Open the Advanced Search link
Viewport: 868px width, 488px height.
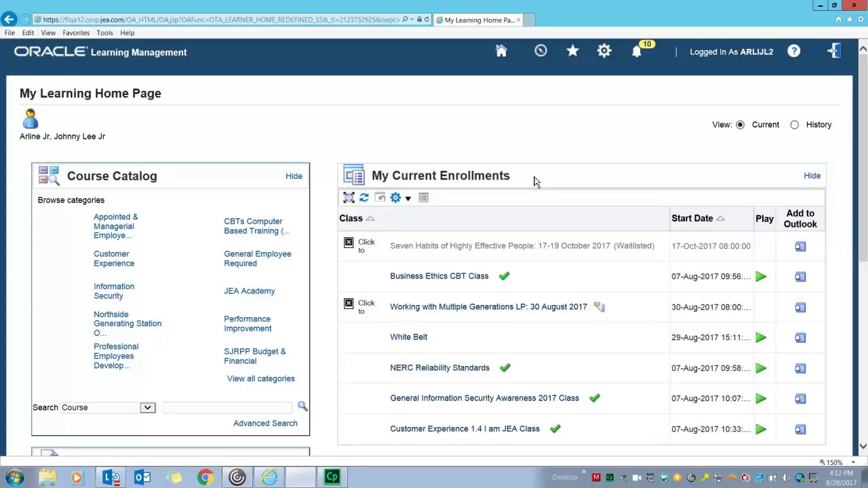coord(265,423)
